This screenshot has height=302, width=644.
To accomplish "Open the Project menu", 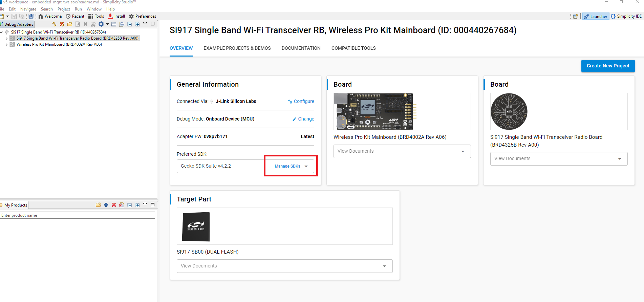I will [x=64, y=9].
